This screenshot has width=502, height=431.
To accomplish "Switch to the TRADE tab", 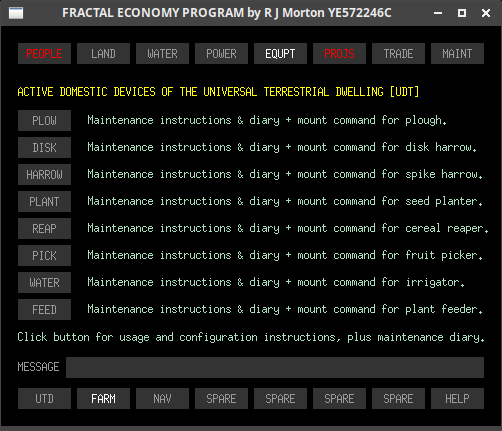I will point(398,53).
